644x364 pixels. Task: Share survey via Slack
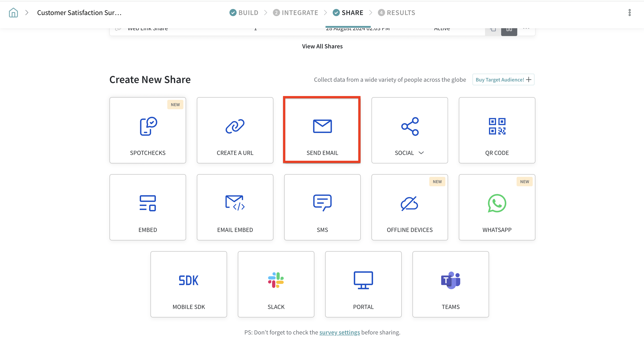(x=276, y=284)
